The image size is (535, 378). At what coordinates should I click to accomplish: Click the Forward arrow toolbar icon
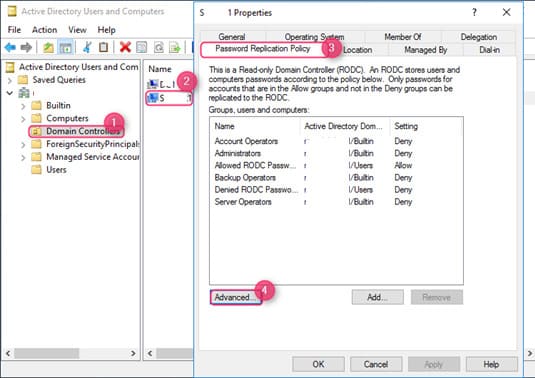26,47
